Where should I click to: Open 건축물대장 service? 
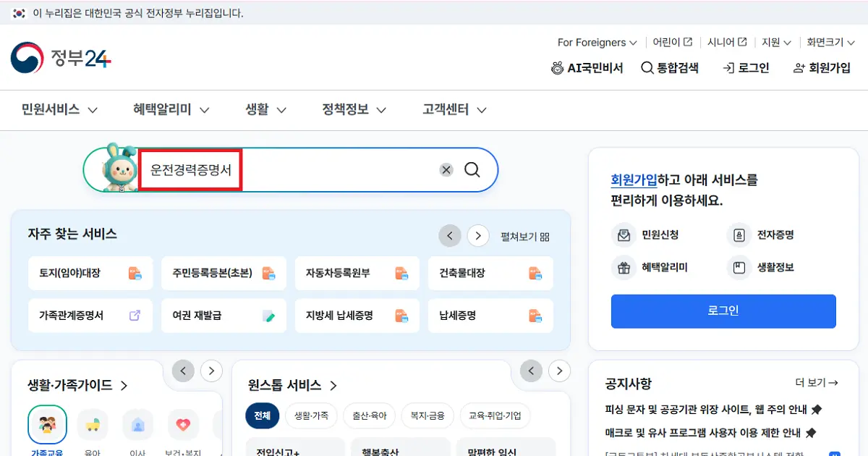(490, 274)
